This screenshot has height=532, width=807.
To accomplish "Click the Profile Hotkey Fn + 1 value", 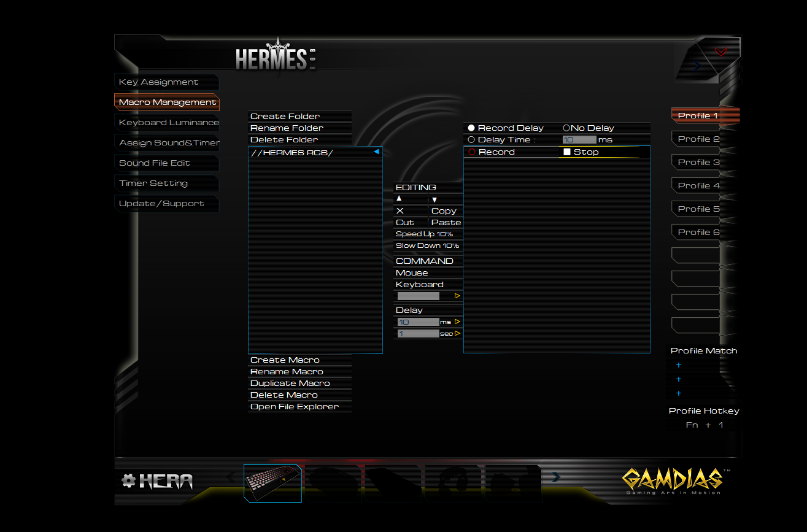I will pos(705,425).
